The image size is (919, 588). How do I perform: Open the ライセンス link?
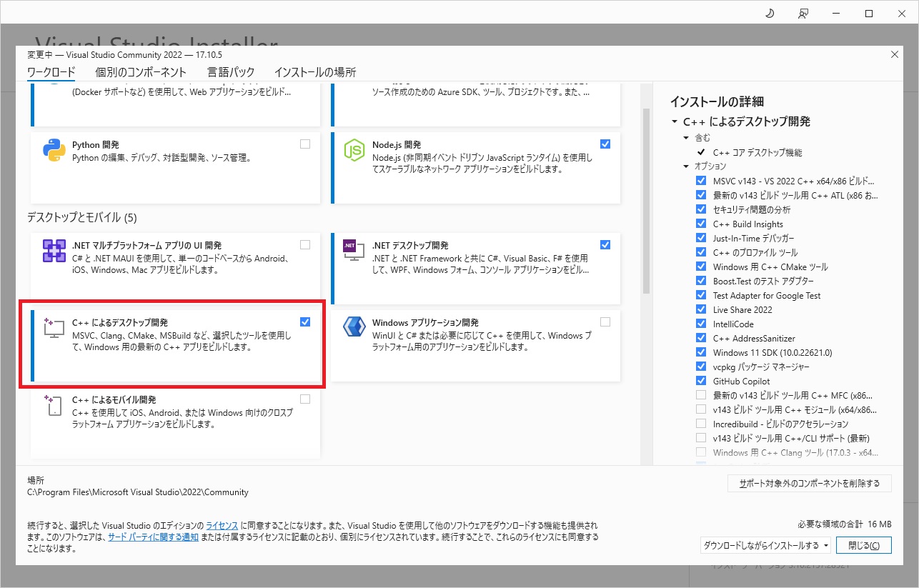(x=222, y=525)
